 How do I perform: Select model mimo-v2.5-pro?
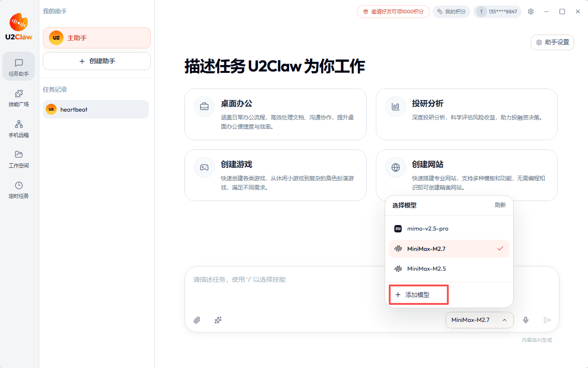(449, 229)
